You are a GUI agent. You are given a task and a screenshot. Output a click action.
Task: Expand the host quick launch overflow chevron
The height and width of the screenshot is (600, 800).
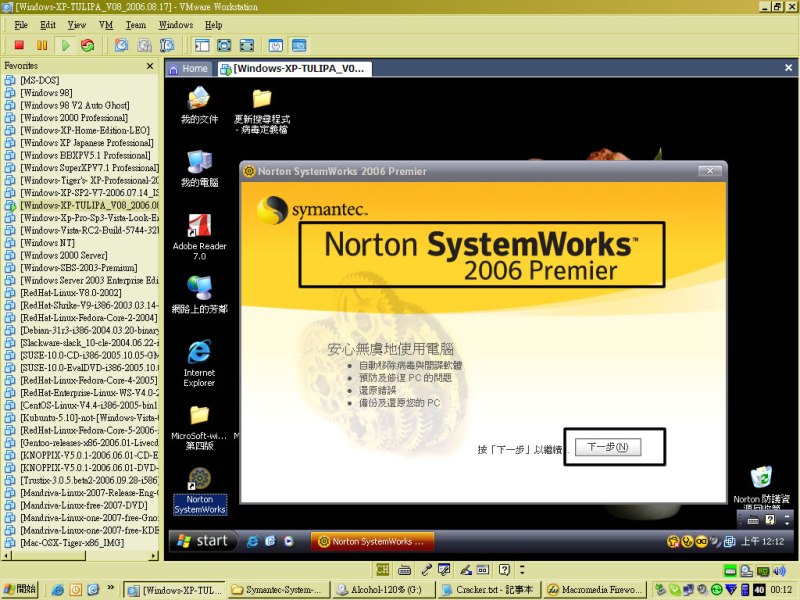110,588
